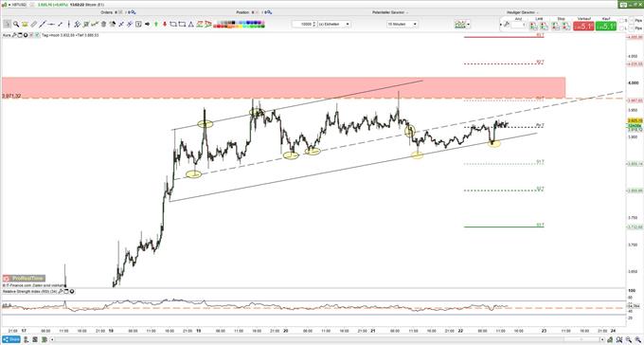Select the first rectangle drawing tool

coord(173,24)
